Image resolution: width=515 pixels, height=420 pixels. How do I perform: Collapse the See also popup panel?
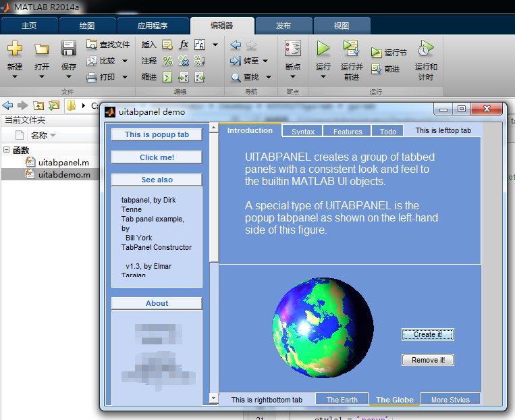pyautogui.click(x=157, y=180)
